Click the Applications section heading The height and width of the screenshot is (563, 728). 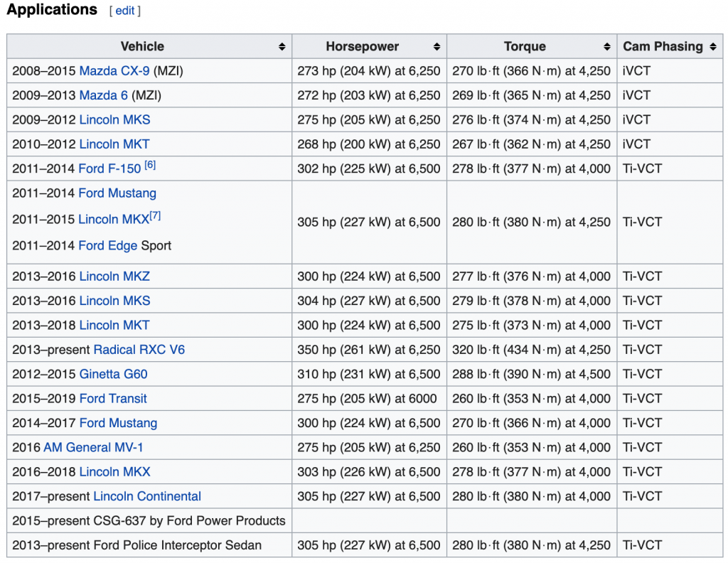click(52, 10)
